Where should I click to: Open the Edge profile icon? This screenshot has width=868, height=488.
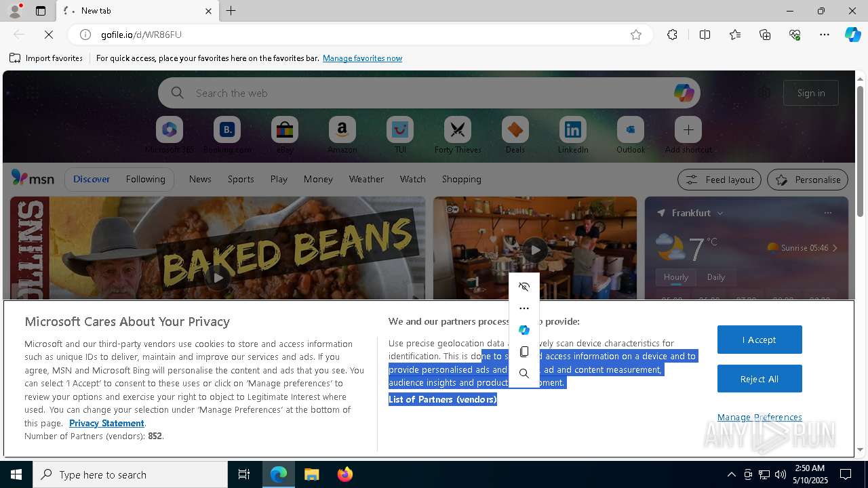[x=15, y=11]
